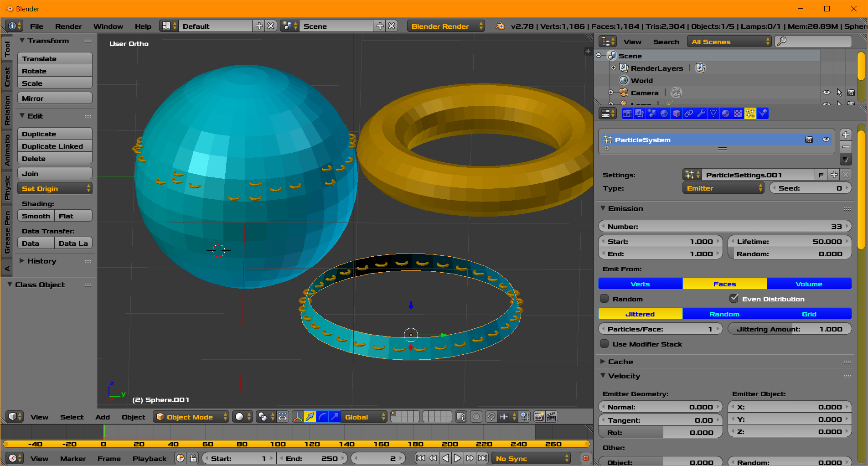Toggle automatic keyframe record button
This screenshot has height=466, width=868.
(586, 458)
